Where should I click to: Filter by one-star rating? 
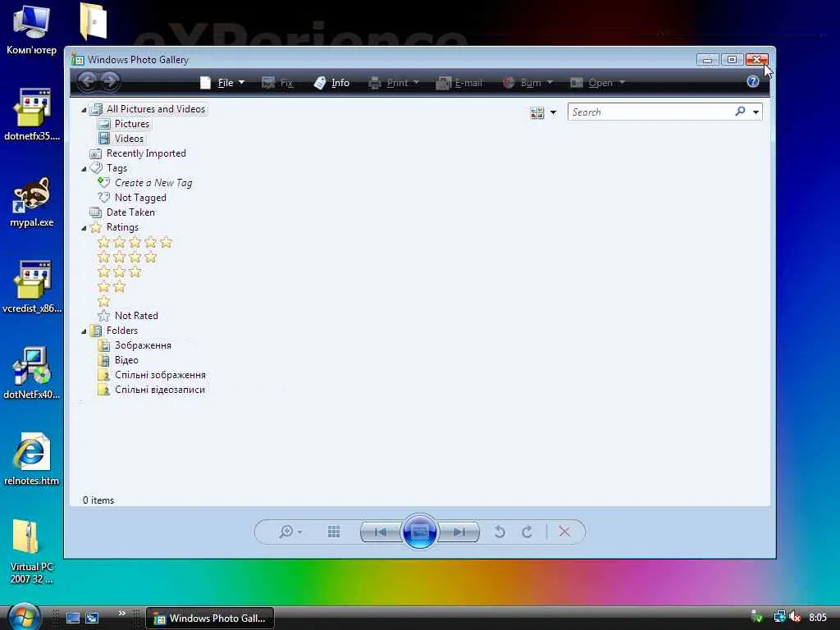point(104,302)
